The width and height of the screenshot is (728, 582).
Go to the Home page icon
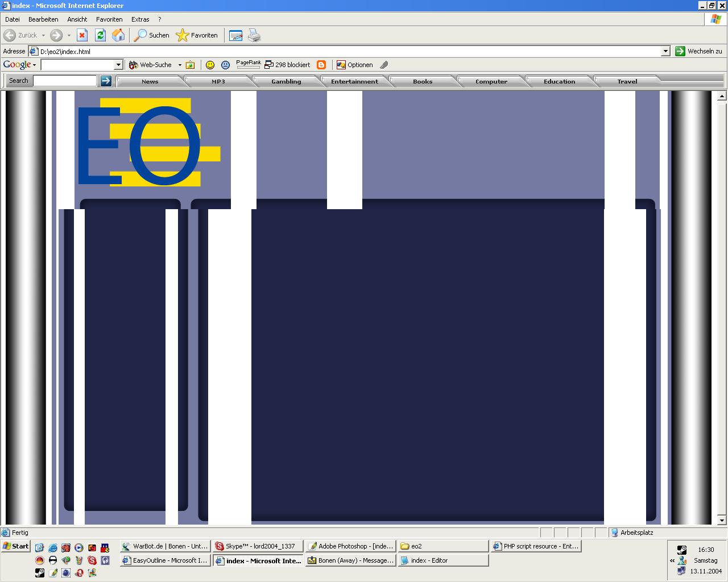point(118,35)
